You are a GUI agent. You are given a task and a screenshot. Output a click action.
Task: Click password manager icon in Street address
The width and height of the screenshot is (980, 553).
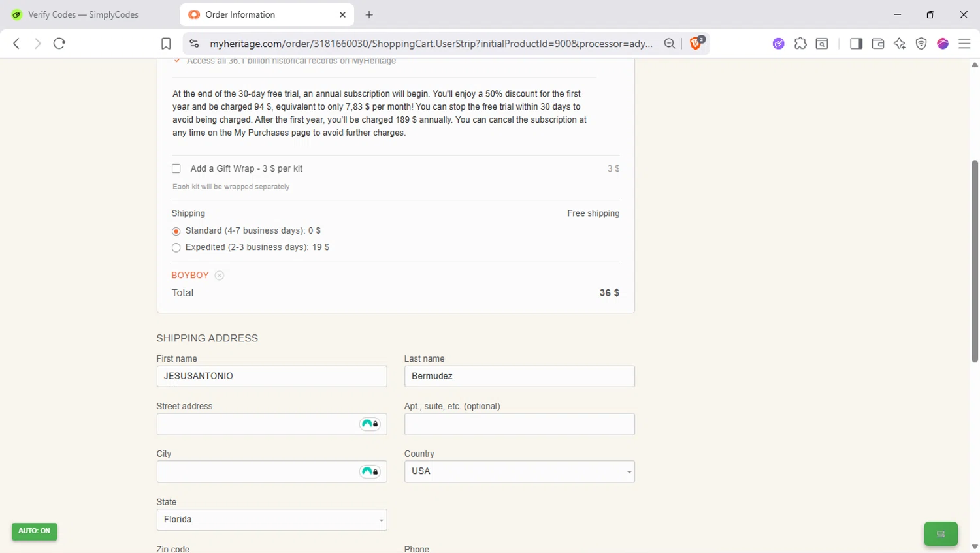click(x=370, y=424)
